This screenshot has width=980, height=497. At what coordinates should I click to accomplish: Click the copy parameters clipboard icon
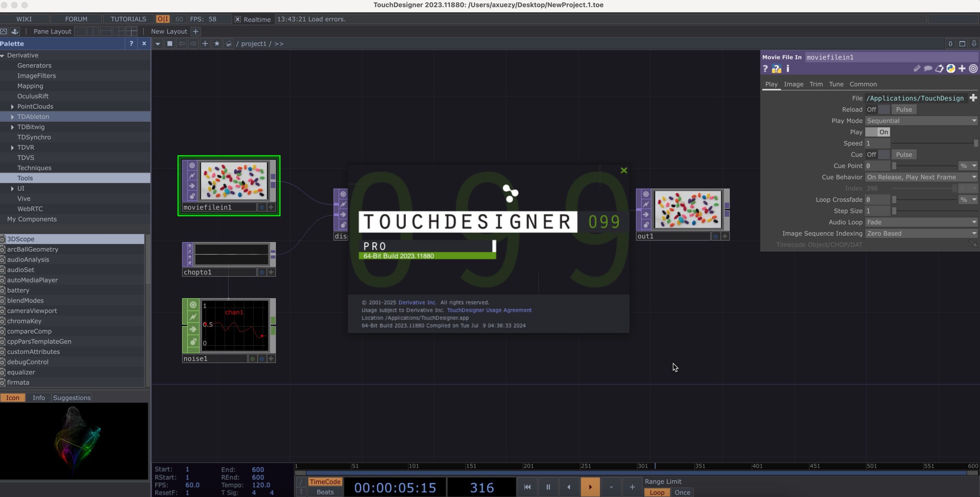tap(939, 69)
